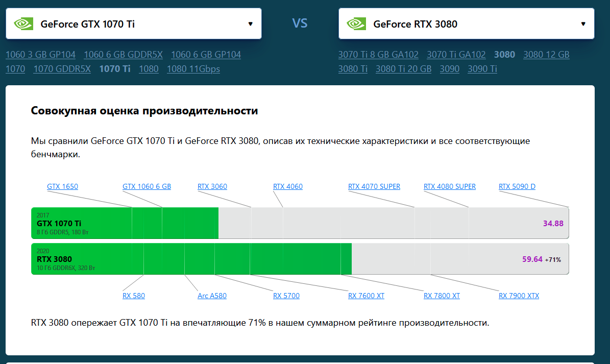Click the RX 7800 XT link
Screen dimensions: 610x364
[x=442, y=296]
